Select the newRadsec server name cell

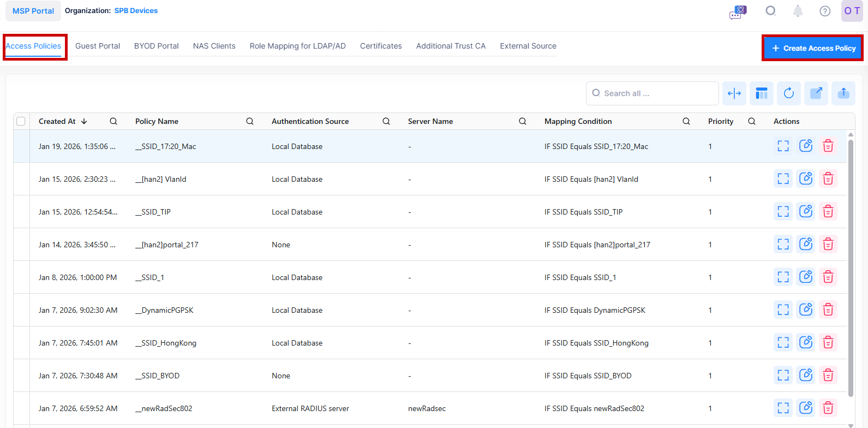pyautogui.click(x=427, y=408)
